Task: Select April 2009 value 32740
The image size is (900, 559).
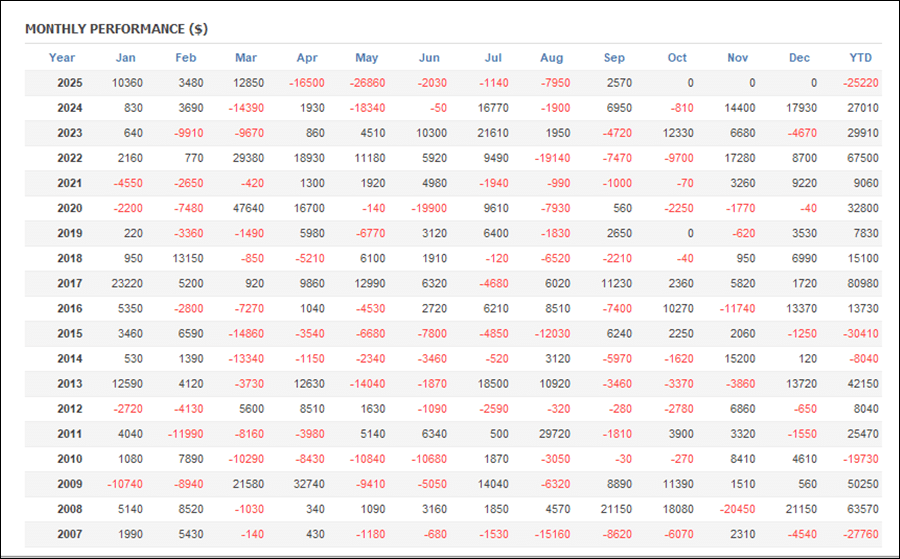Action: click(x=309, y=484)
